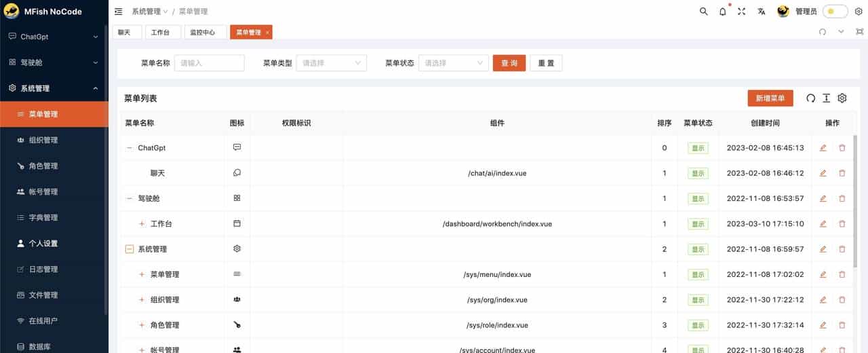
Task: Expand the 工作台 tree row
Action: [142, 224]
